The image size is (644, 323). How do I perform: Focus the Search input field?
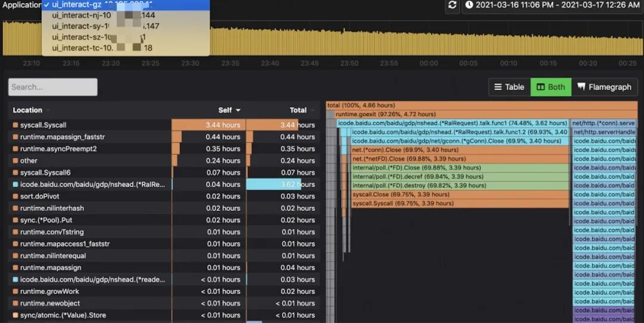pyautogui.click(x=53, y=87)
